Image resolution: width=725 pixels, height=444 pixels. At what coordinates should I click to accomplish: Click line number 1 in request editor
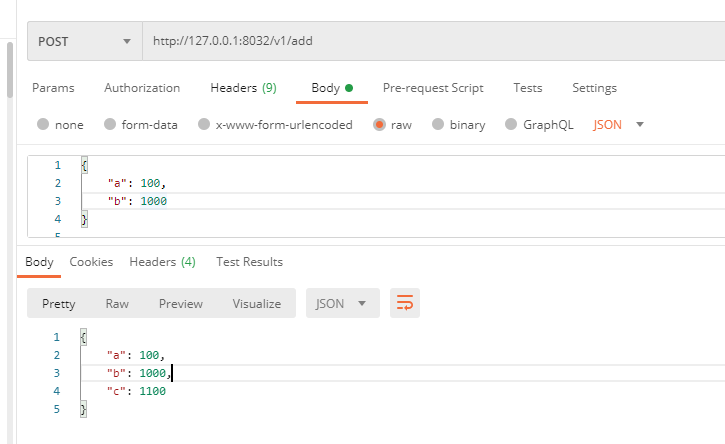tap(57, 165)
